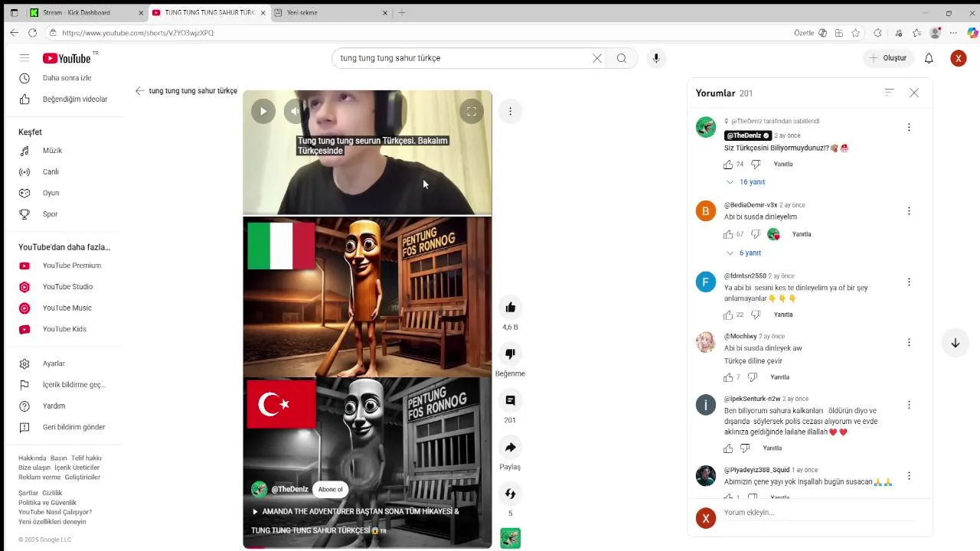Click the Yorum ekleyin comment field
Image resolution: width=980 pixels, height=551 pixels.
point(819,514)
